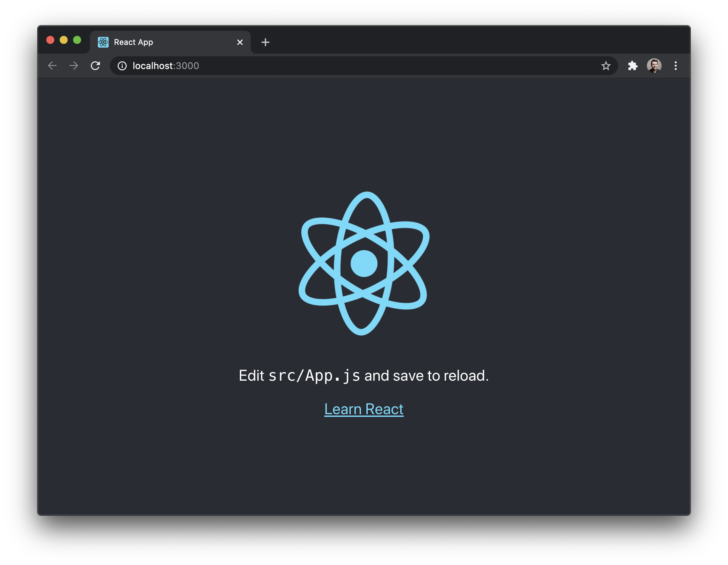Bookmark this page with the star icon
Image resolution: width=728 pixels, height=565 pixels.
606,66
